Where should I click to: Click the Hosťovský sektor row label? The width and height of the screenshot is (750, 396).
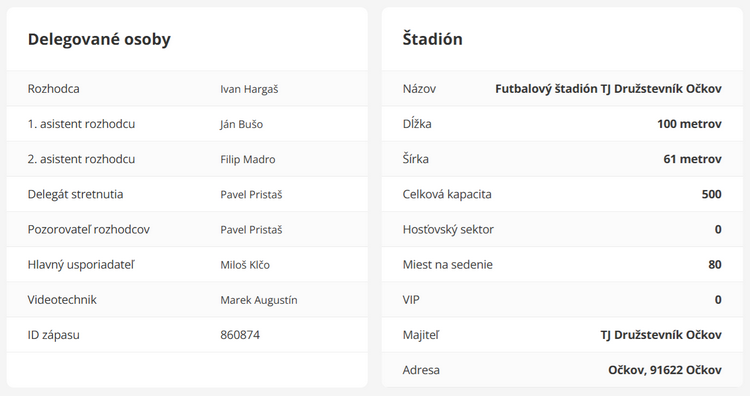pos(448,230)
